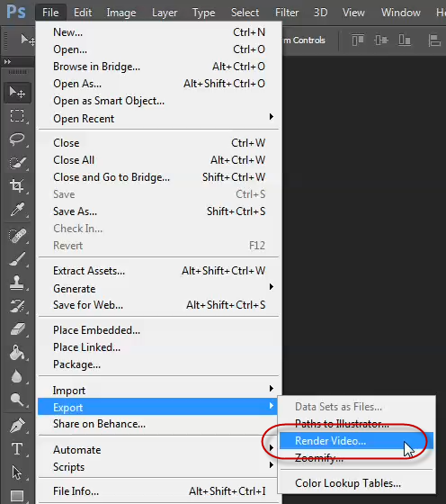Select the Horizontal Type tool
This screenshot has width=446, height=504.
pyautogui.click(x=17, y=449)
